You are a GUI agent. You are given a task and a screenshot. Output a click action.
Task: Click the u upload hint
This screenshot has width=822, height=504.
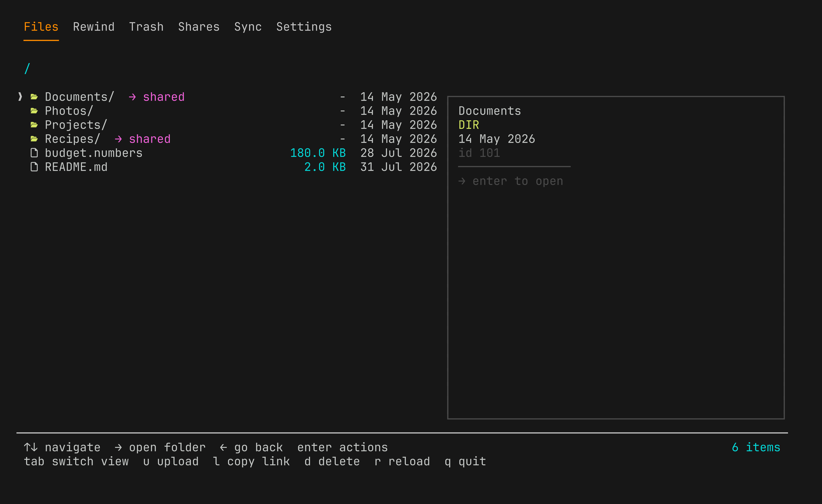171,461
